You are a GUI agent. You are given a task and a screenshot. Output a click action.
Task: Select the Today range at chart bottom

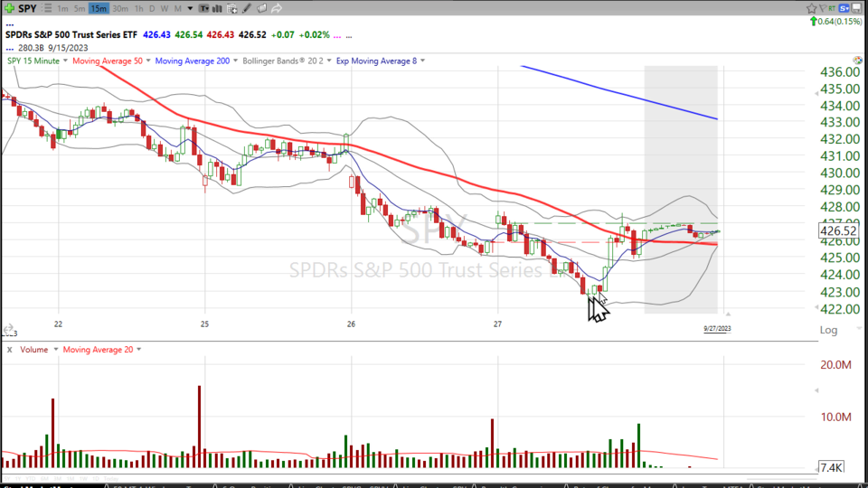click(110, 479)
